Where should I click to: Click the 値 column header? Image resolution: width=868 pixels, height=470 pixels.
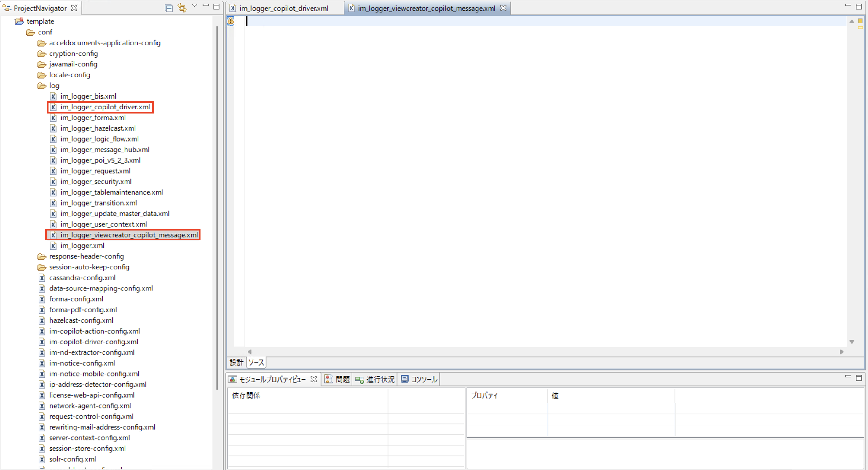[x=612, y=396]
